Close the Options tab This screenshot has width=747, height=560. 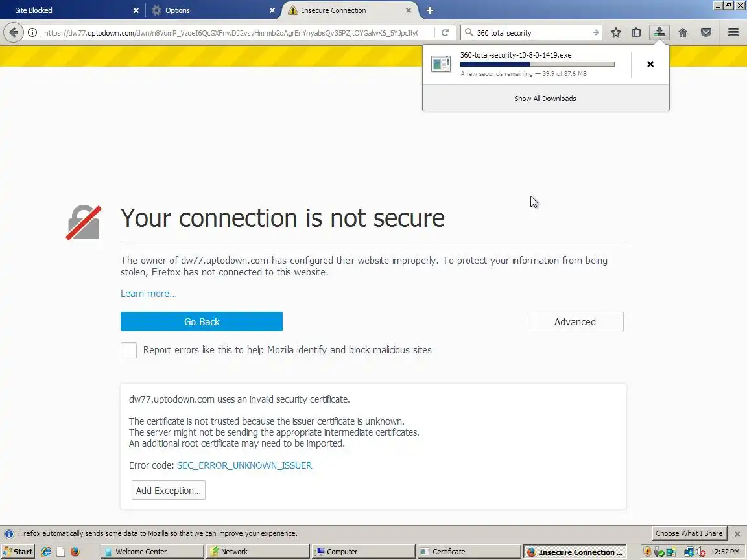[272, 10]
